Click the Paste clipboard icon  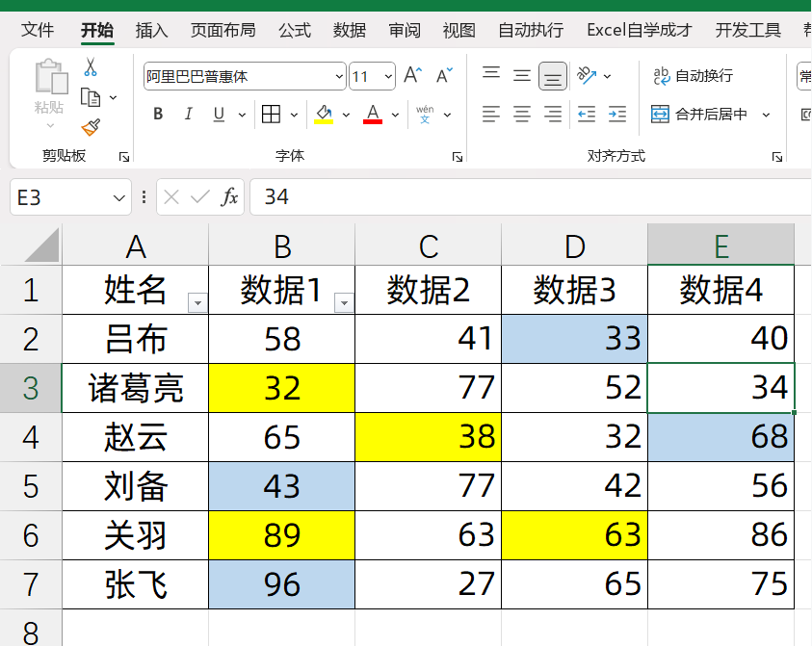pyautogui.click(x=50, y=77)
